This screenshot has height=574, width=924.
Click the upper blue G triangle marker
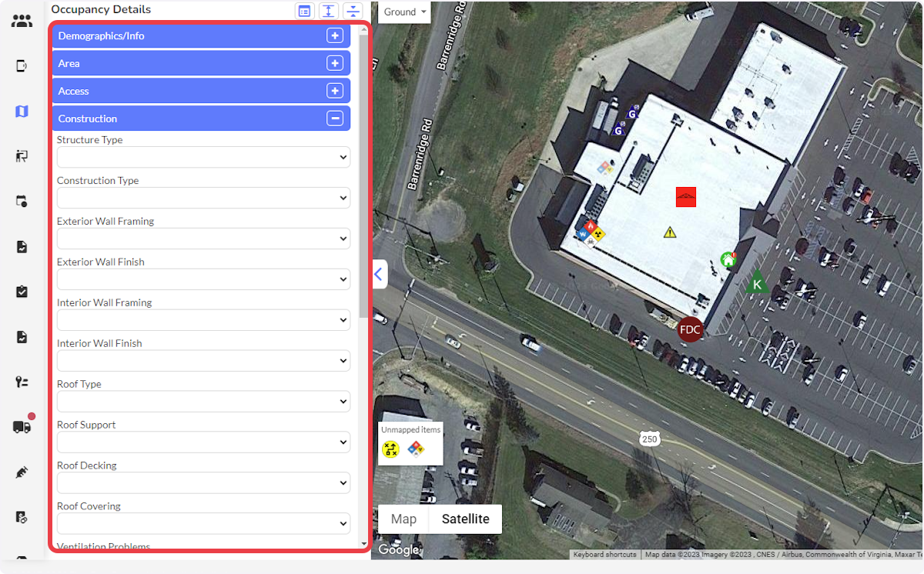(x=633, y=113)
